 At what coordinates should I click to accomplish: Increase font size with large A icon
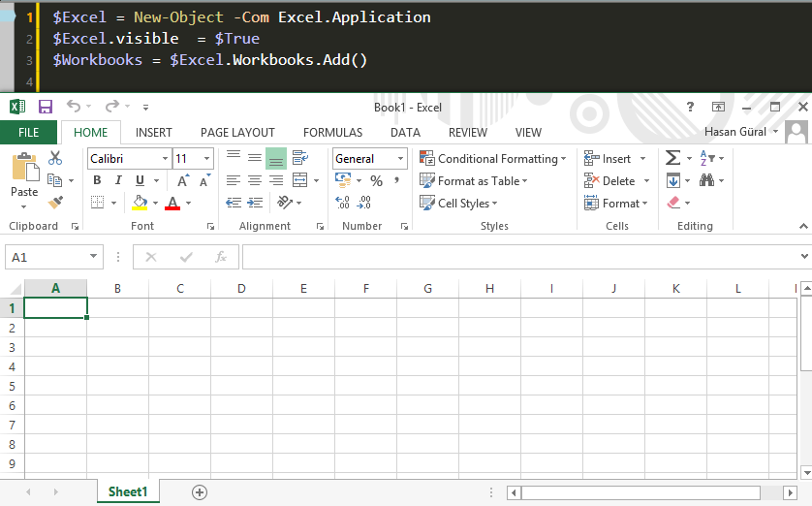click(183, 180)
